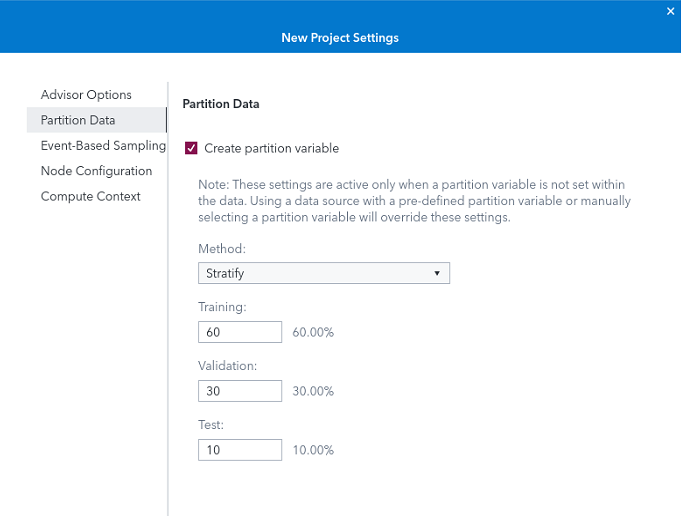681x516 pixels.
Task: Focus the Training percentage input field
Action: point(240,332)
